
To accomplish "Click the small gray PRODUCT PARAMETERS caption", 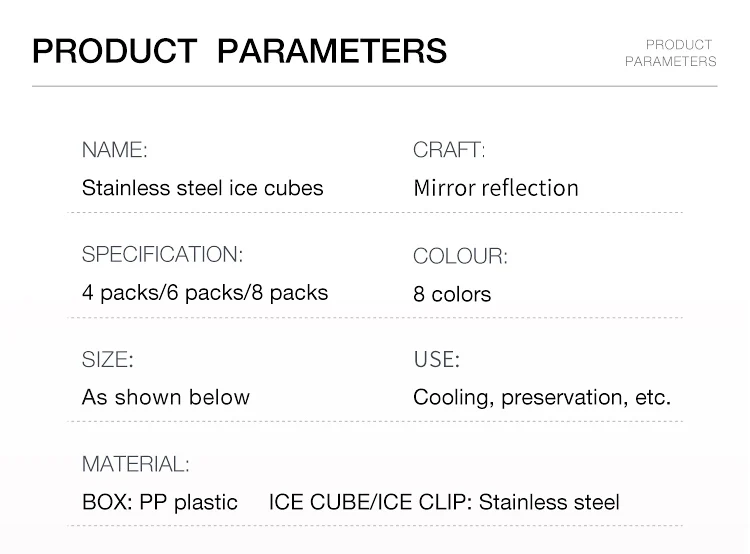I will coord(671,53).
